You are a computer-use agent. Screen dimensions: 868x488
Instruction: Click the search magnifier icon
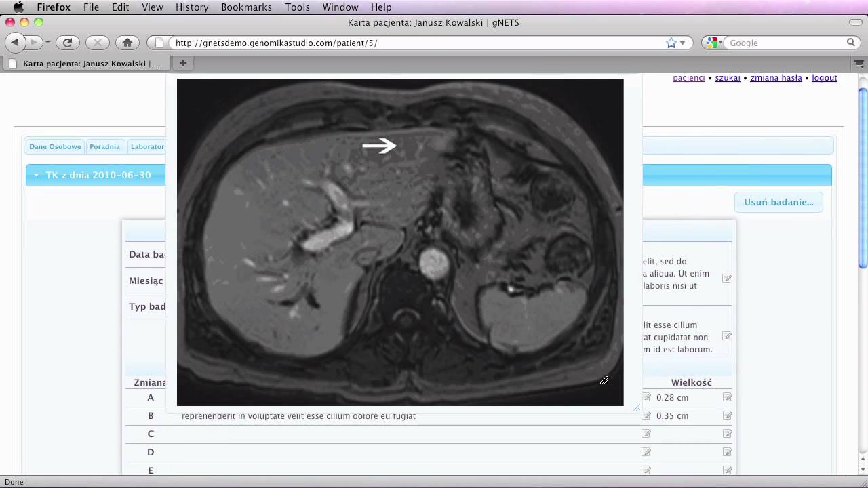tap(851, 43)
